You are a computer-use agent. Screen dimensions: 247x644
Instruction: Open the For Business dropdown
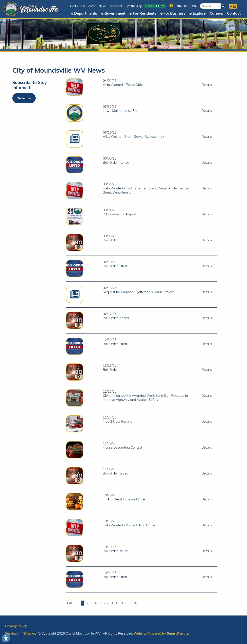[x=173, y=14]
